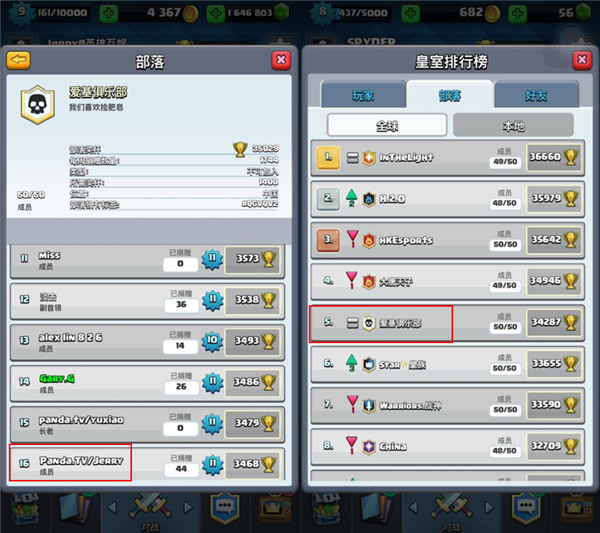
Task: Tap the TV Royale icon on the right screen
Action: pos(576,509)
